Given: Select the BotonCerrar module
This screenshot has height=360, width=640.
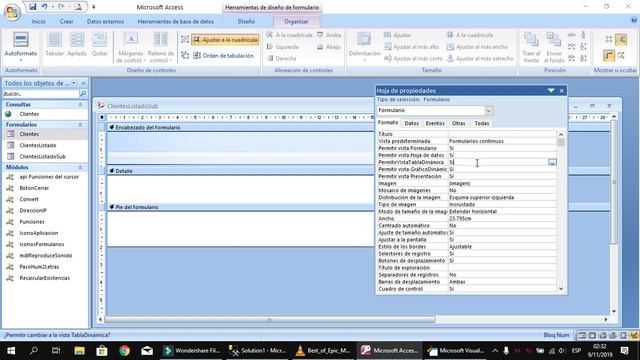Looking at the screenshot, I should click(x=34, y=188).
